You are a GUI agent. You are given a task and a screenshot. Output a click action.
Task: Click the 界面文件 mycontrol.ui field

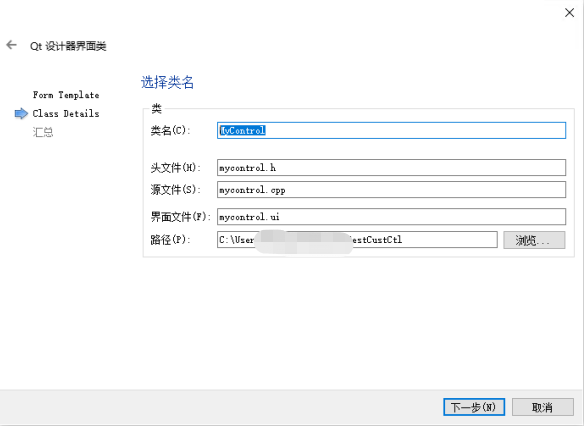pos(391,216)
